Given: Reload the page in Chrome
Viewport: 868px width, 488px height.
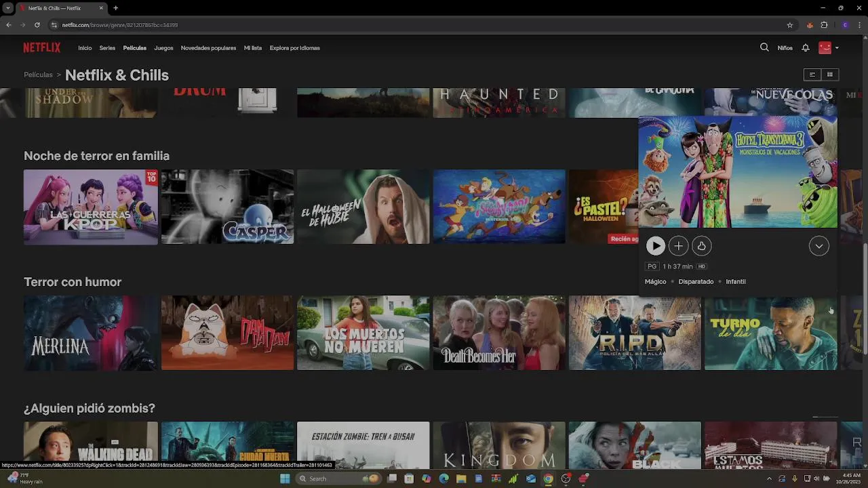Looking at the screenshot, I should (x=37, y=25).
